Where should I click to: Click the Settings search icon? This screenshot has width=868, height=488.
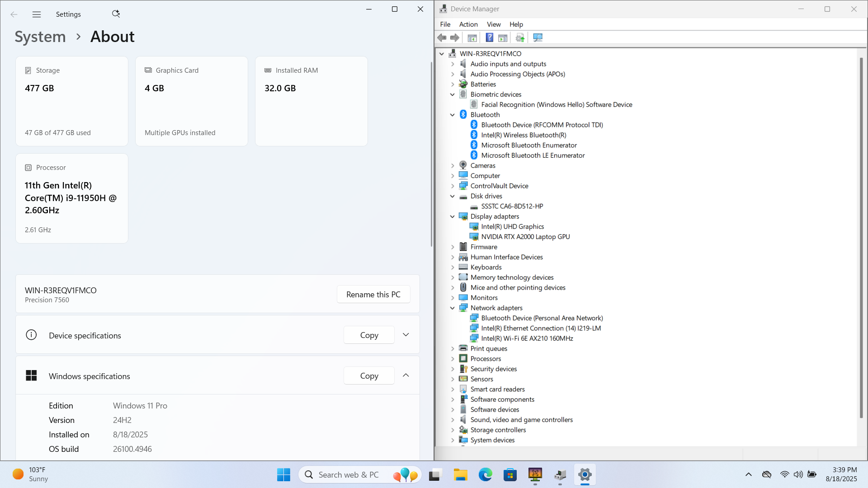[116, 14]
